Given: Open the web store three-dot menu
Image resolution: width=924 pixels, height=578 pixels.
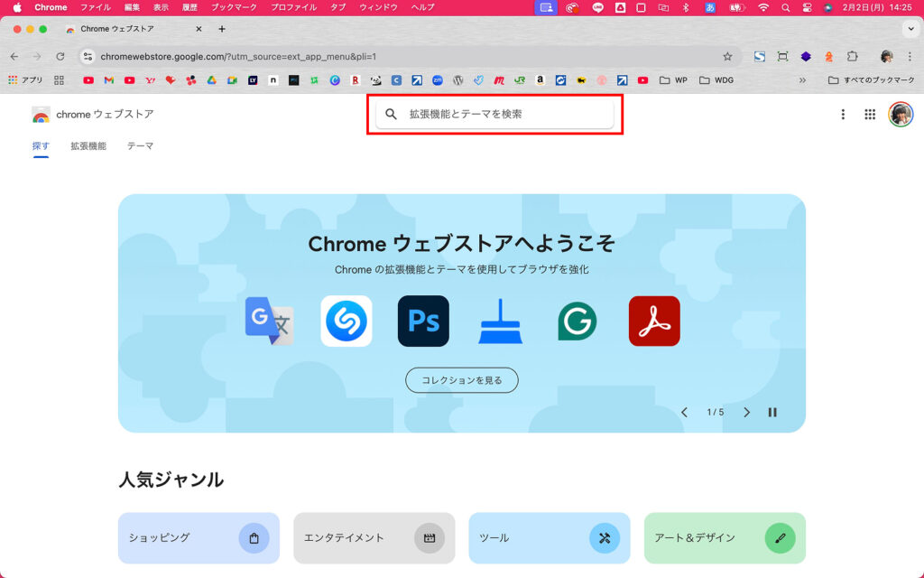Looking at the screenshot, I should tap(843, 115).
